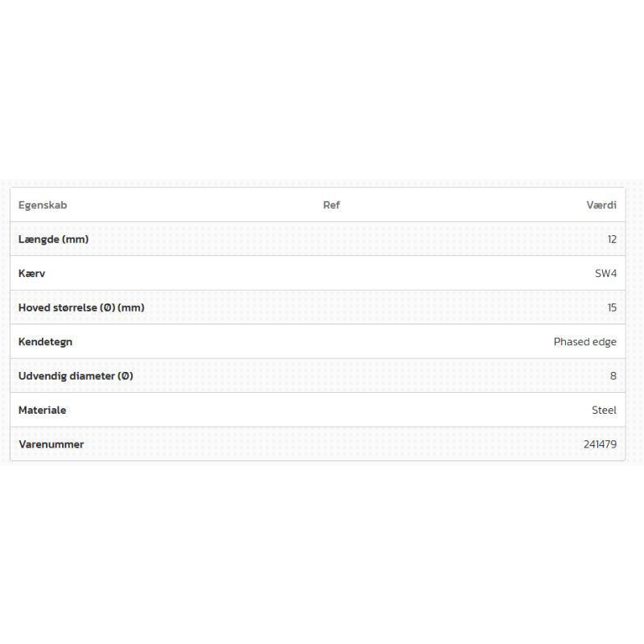Click the item number 241479
This screenshot has height=644, width=644.
pos(600,444)
